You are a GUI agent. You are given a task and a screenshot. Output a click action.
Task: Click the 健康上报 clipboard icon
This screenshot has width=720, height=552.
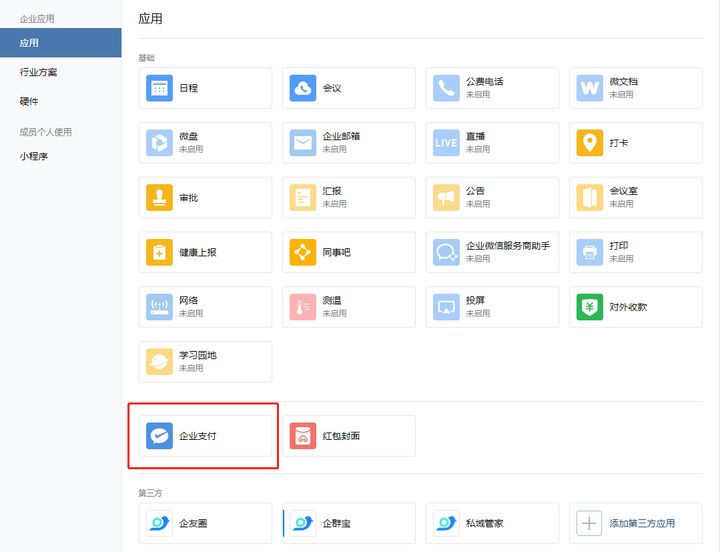click(x=159, y=252)
